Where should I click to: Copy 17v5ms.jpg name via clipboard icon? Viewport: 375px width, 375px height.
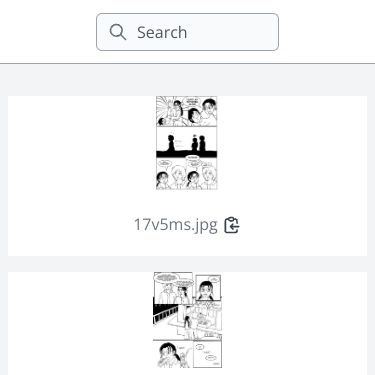point(232,225)
